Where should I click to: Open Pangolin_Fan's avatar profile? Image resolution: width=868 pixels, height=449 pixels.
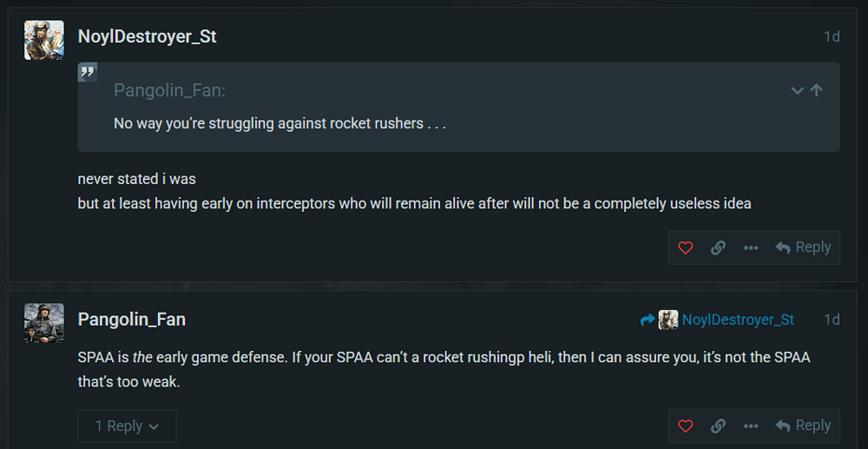(x=43, y=323)
